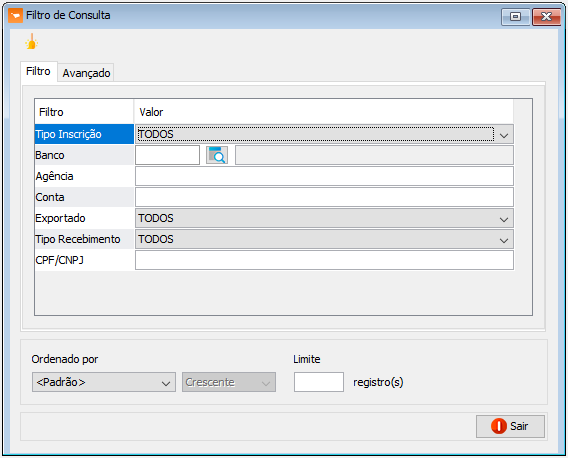This screenshot has height=458, width=568.
Task: Click the Limite registros input field
Action: pyautogui.click(x=319, y=382)
